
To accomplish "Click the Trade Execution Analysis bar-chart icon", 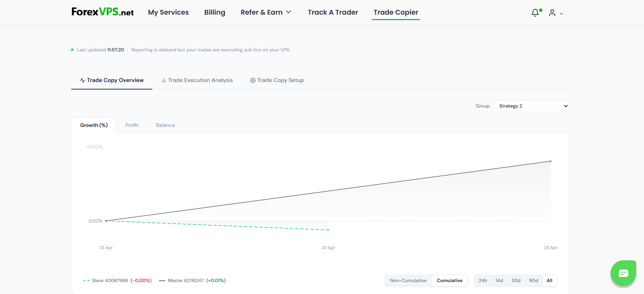I will click(x=164, y=80).
